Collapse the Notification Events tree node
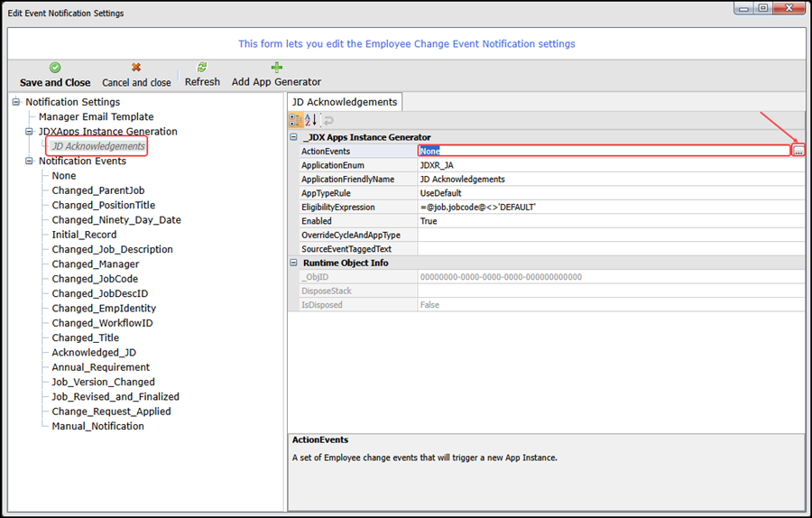This screenshot has height=518, width=812. (x=30, y=162)
